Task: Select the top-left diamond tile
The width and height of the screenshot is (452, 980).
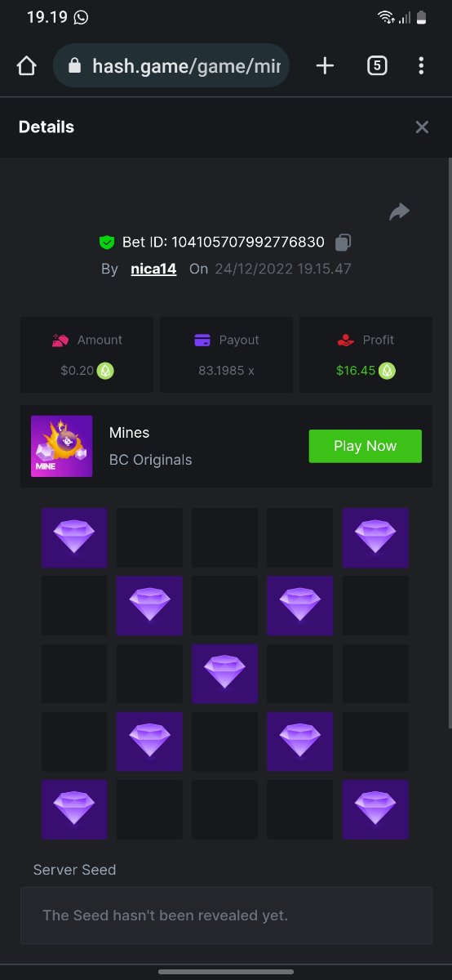Action: 74,538
